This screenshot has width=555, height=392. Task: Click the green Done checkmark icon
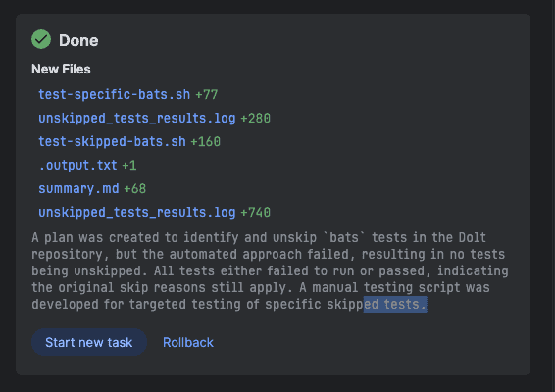[41, 39]
